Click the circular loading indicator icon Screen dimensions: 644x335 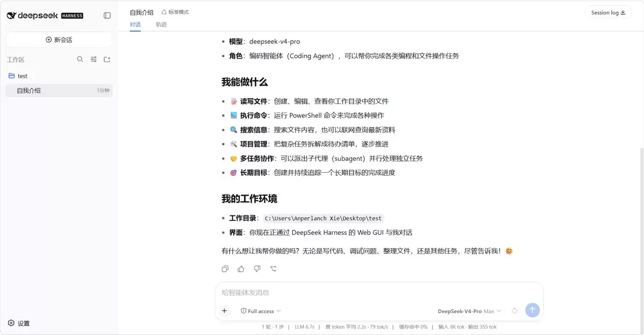coord(515,310)
